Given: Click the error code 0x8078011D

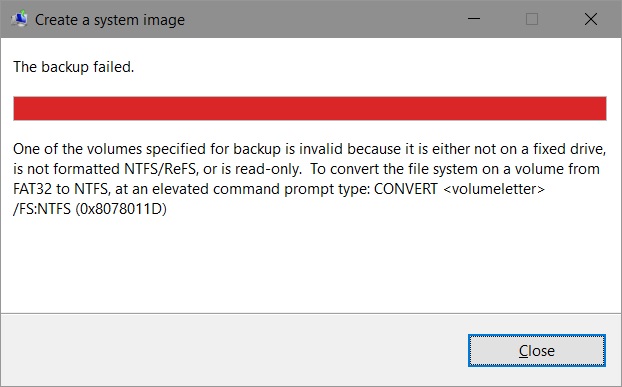Looking at the screenshot, I should (x=121, y=209).
